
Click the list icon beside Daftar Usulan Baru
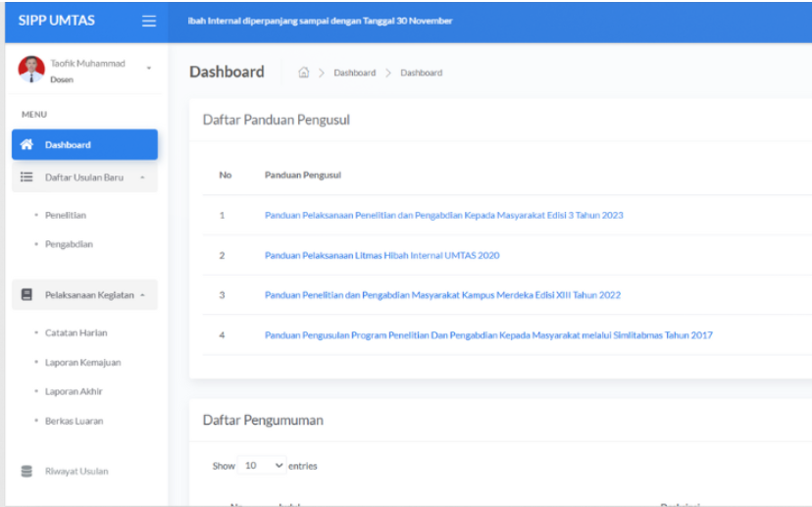pos(26,177)
